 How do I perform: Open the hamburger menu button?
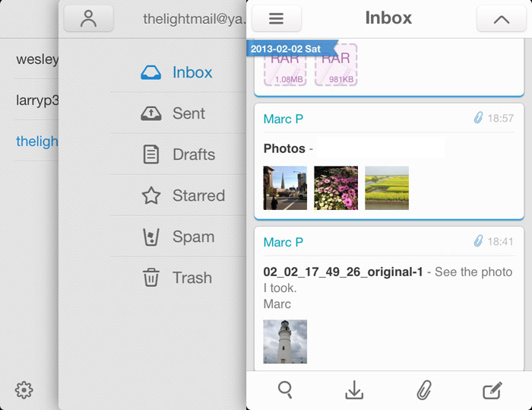pos(276,18)
